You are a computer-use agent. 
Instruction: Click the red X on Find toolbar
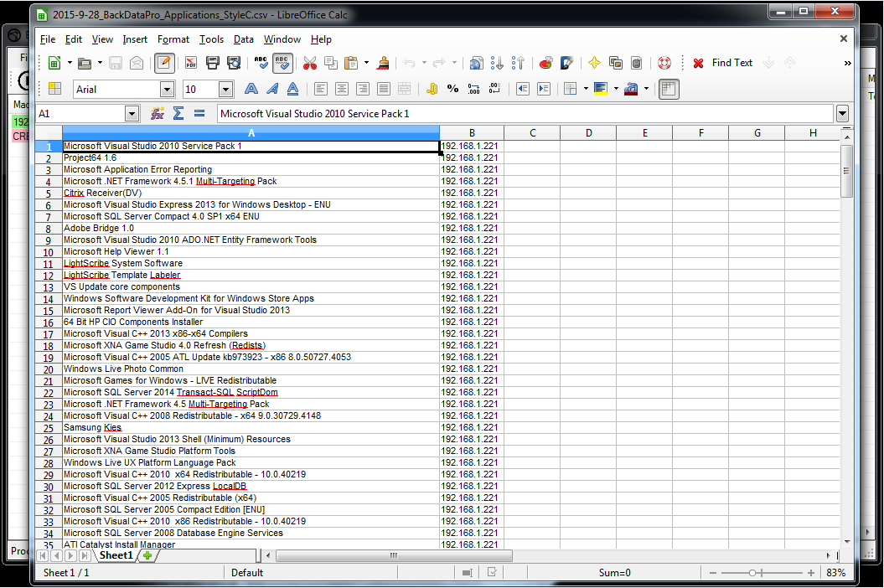(x=698, y=63)
